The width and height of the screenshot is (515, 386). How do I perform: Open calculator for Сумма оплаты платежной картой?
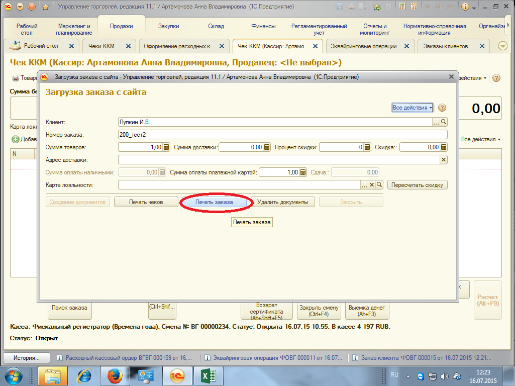pyautogui.click(x=303, y=172)
